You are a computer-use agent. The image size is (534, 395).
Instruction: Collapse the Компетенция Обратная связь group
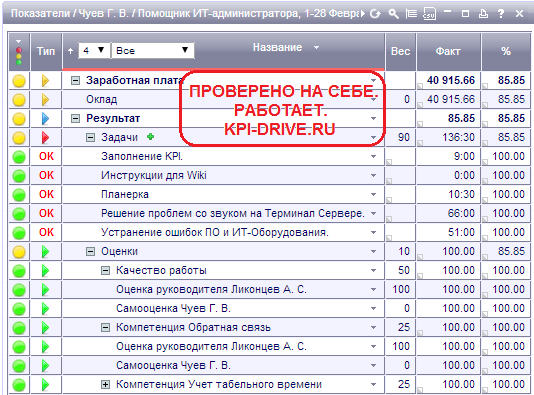tap(106, 328)
